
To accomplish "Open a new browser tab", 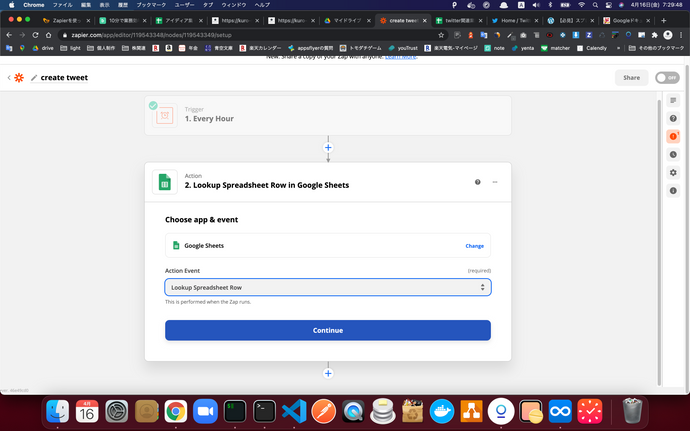I will coord(664,21).
